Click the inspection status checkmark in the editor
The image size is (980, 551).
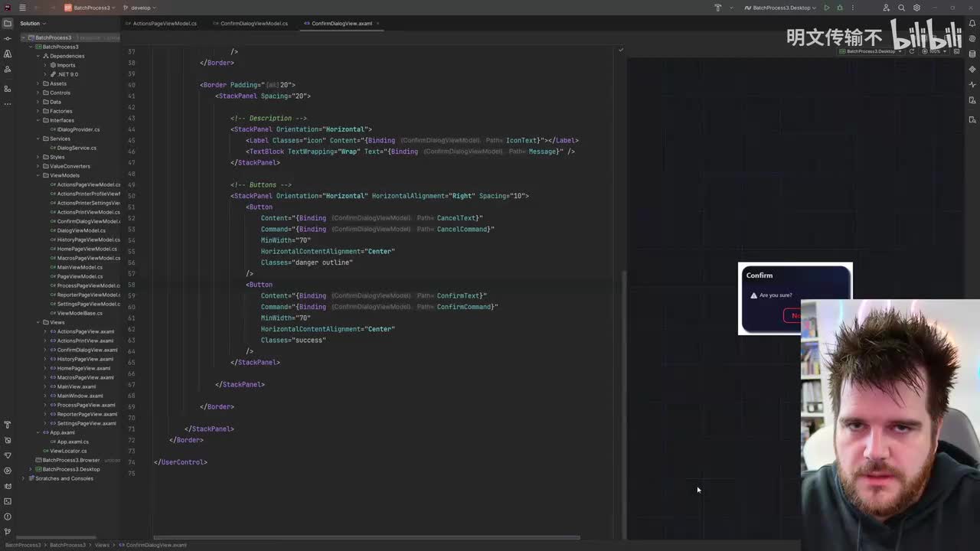tap(621, 51)
